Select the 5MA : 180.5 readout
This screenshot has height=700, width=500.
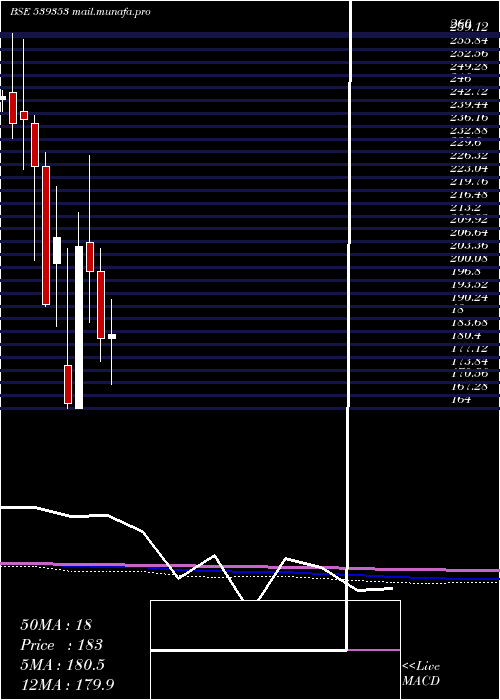[x=62, y=665]
